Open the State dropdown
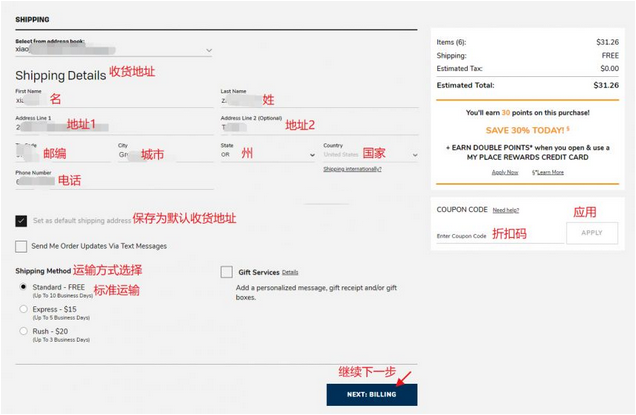The image size is (636, 415). tap(268, 155)
